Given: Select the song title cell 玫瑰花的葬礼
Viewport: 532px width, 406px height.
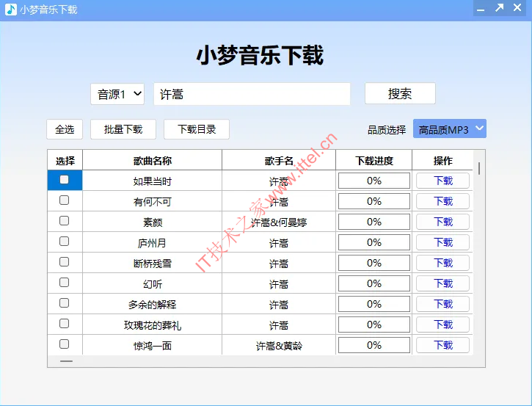Looking at the screenshot, I should [x=153, y=325].
